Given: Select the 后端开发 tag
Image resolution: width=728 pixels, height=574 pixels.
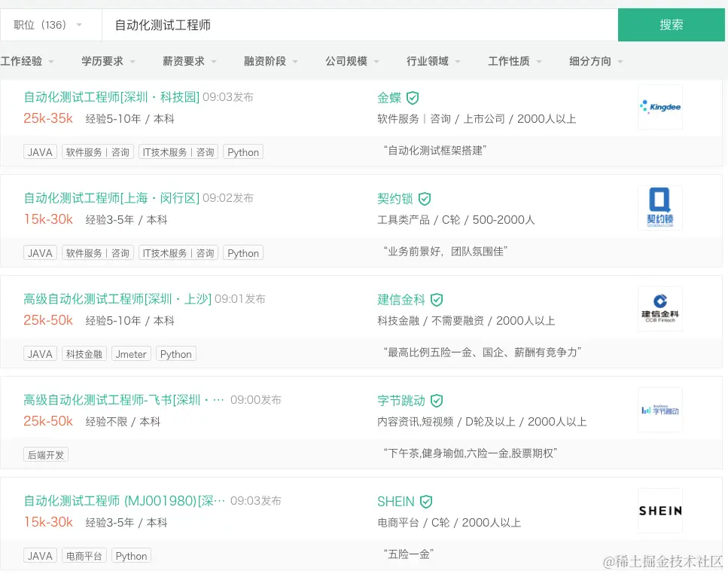Looking at the screenshot, I should tap(46, 455).
